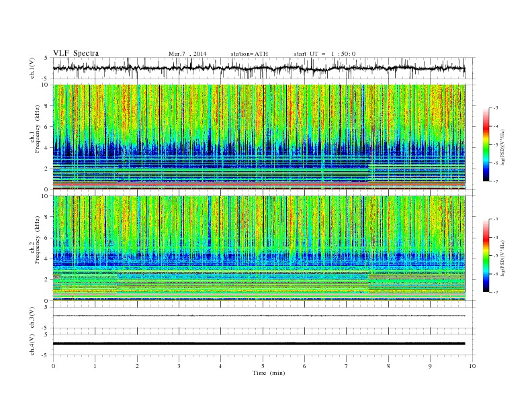Select the "Time (min)" axis title
Image resolution: width=532 pixels, height=411 pixels.
tap(269, 373)
